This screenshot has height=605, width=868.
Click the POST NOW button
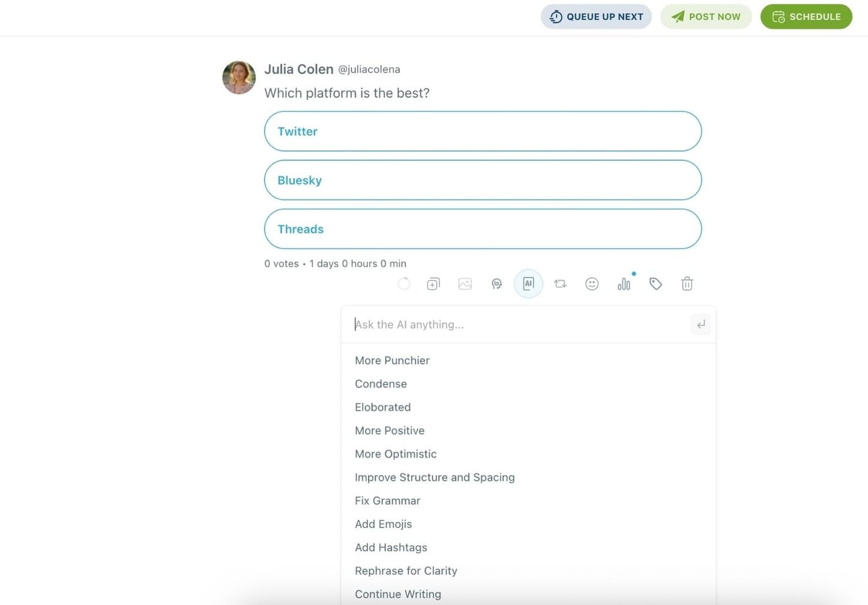(706, 16)
